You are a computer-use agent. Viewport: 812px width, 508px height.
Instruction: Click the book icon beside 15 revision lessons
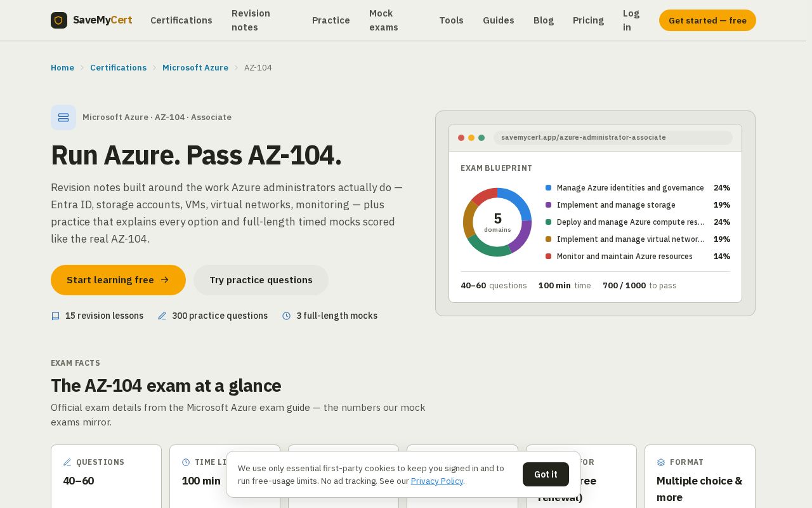(55, 316)
